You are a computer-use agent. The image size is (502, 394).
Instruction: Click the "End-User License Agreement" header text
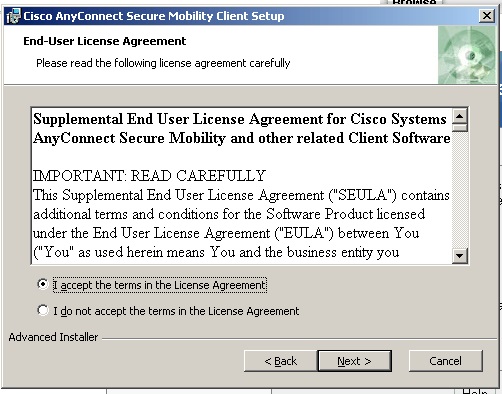(105, 41)
